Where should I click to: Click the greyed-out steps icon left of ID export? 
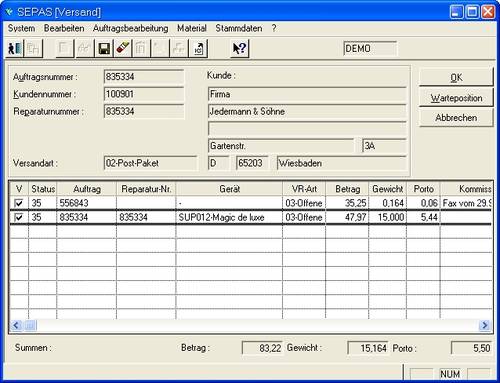pyautogui.click(x=179, y=49)
